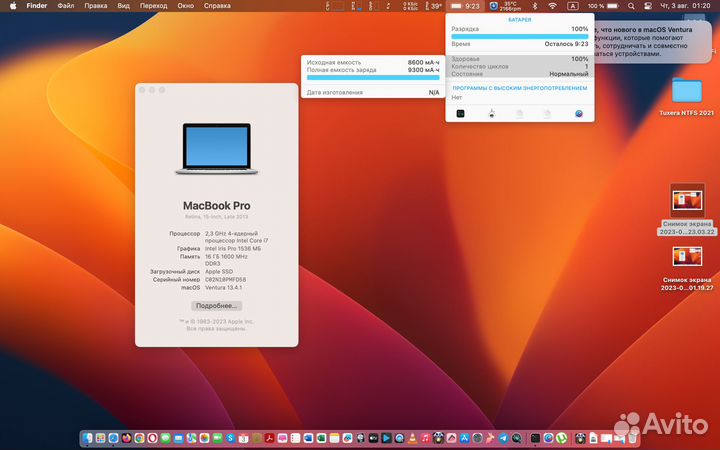Screen dimensions: 720x450
Task: Open Google Chrome in the Dock
Action: click(x=140, y=438)
